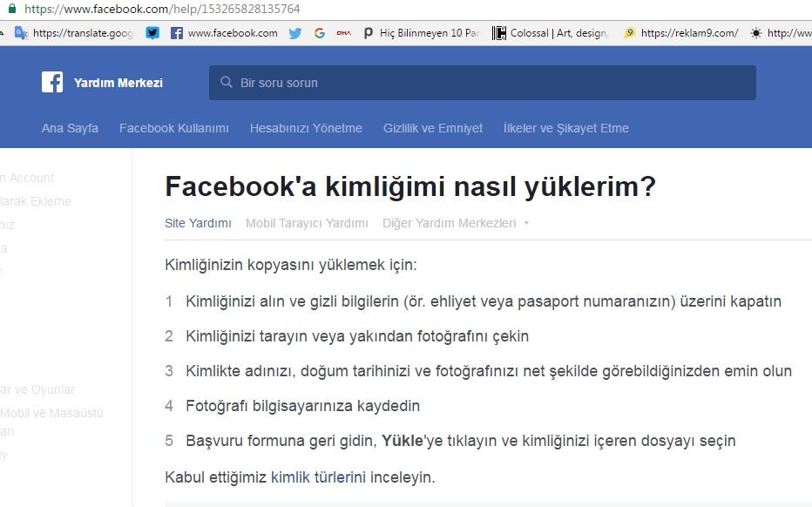
Task: Go to Yardım Merkezi home link
Action: pos(118,83)
